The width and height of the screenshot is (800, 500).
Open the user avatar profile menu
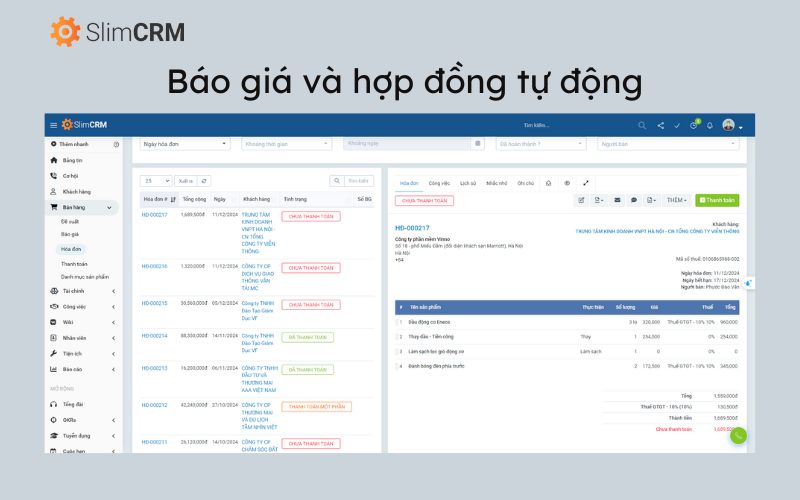732,125
